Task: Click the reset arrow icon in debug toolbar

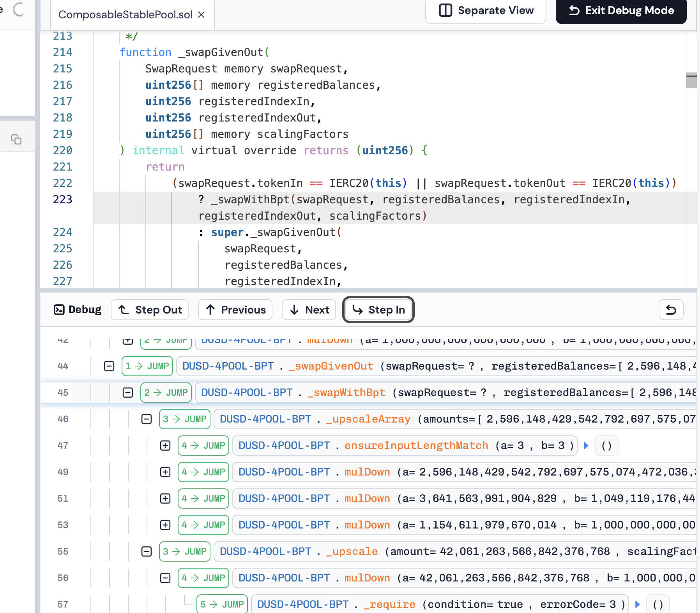Action: coord(670,310)
